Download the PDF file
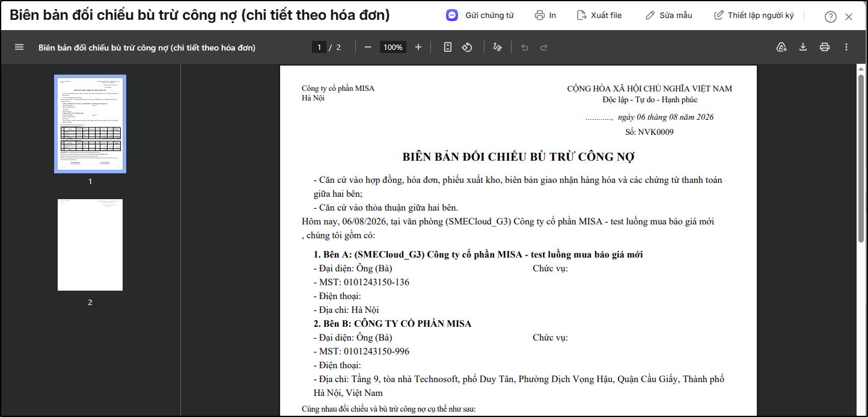 [803, 47]
